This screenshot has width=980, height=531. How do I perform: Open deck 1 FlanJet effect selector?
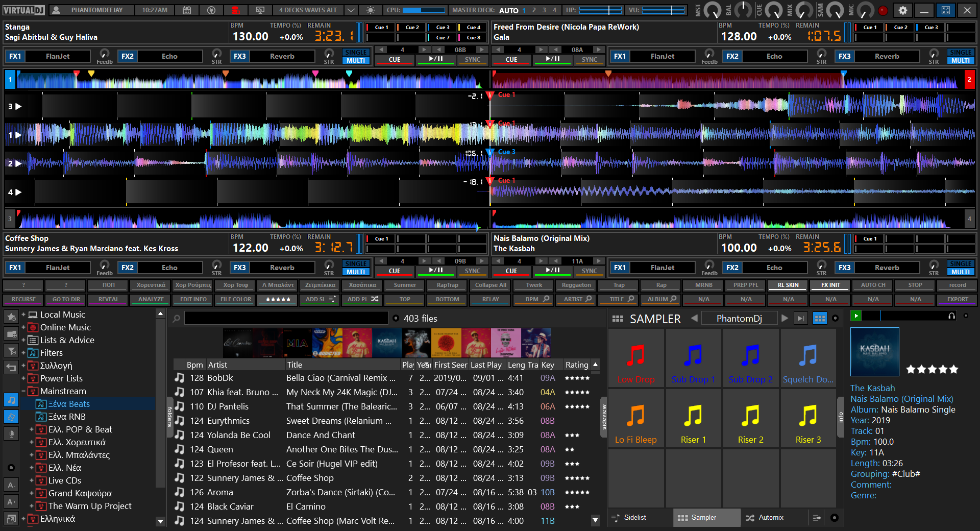(58, 57)
